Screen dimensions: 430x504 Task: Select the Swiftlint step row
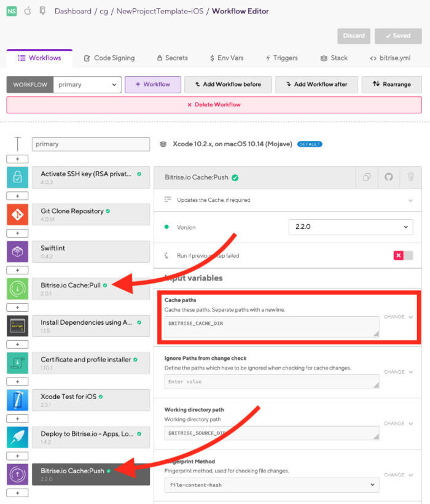pyautogui.click(x=91, y=251)
